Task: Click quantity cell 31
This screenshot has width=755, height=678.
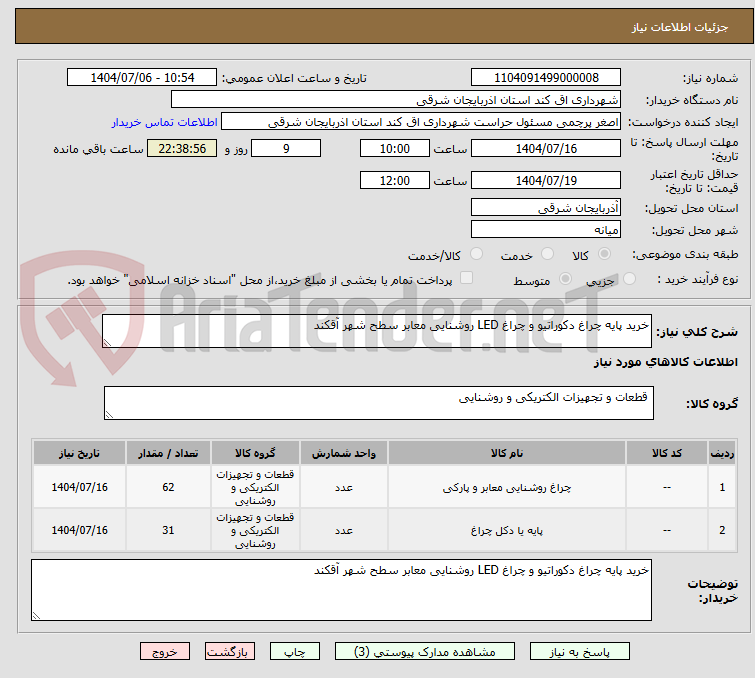Action: coord(168,530)
